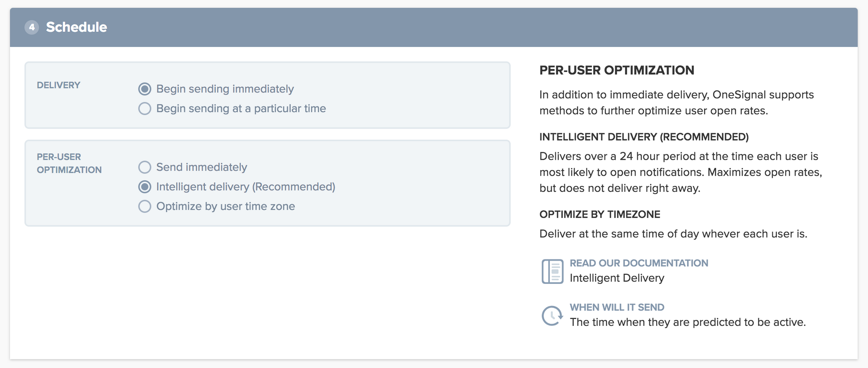
Task: Click the Intelligent Delivery (Recommended) help heading
Action: pos(644,137)
